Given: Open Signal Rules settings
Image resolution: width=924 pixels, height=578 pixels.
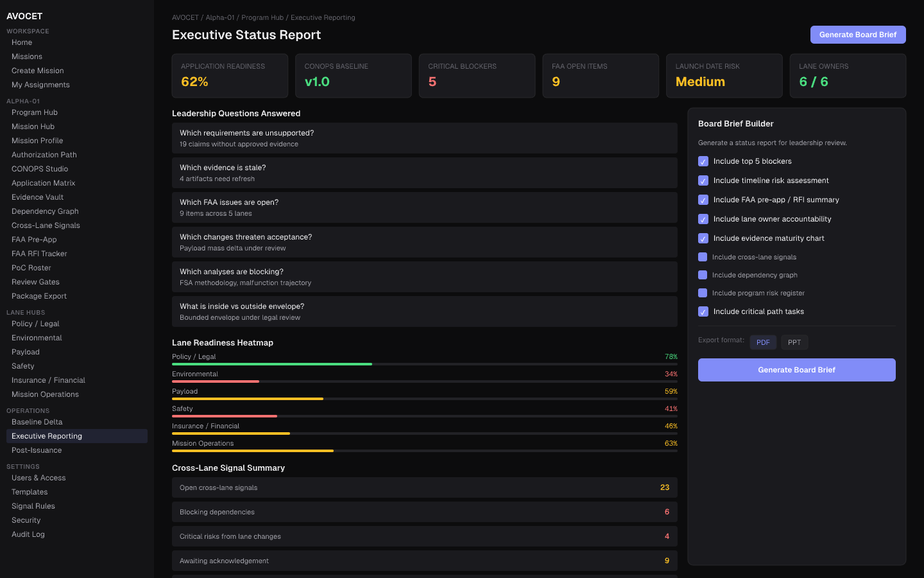Looking at the screenshot, I should (x=77, y=506).
